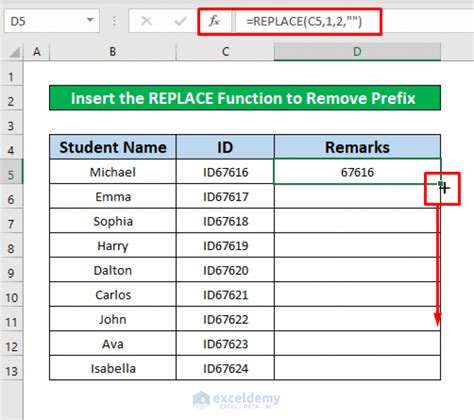Select the cell containing Harry

(x=113, y=245)
